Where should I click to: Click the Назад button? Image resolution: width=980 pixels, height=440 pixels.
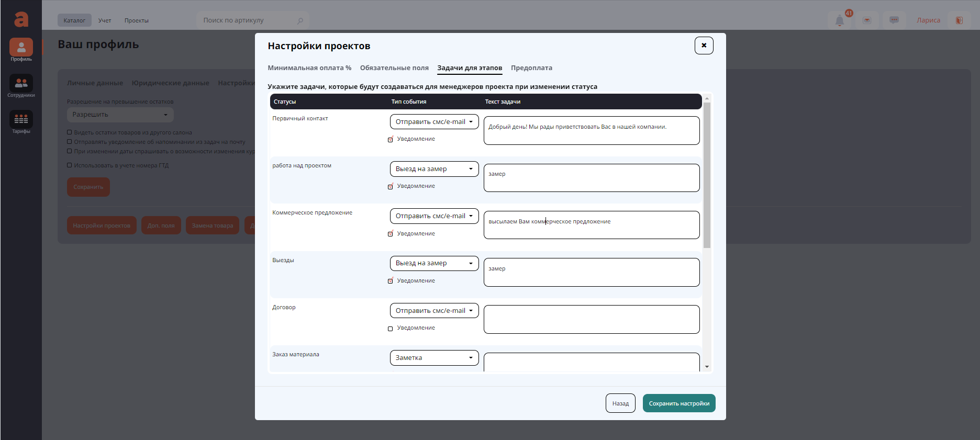[620, 403]
